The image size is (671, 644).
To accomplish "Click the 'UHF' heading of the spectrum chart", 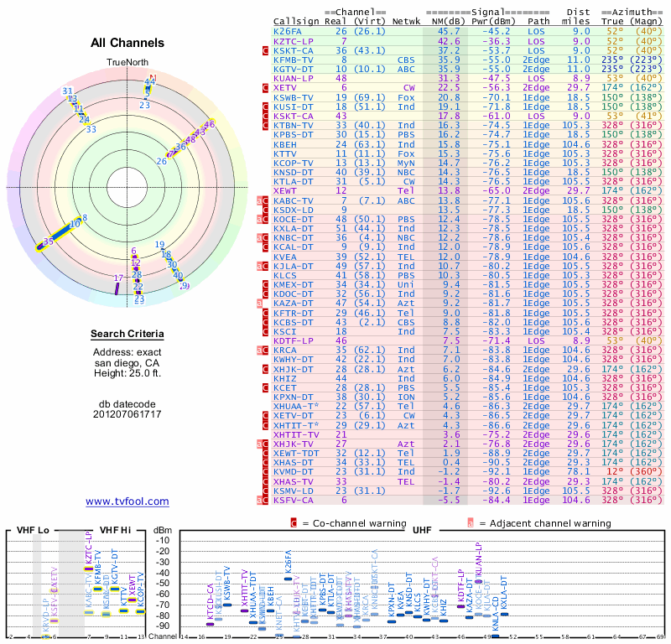I will (422, 530).
